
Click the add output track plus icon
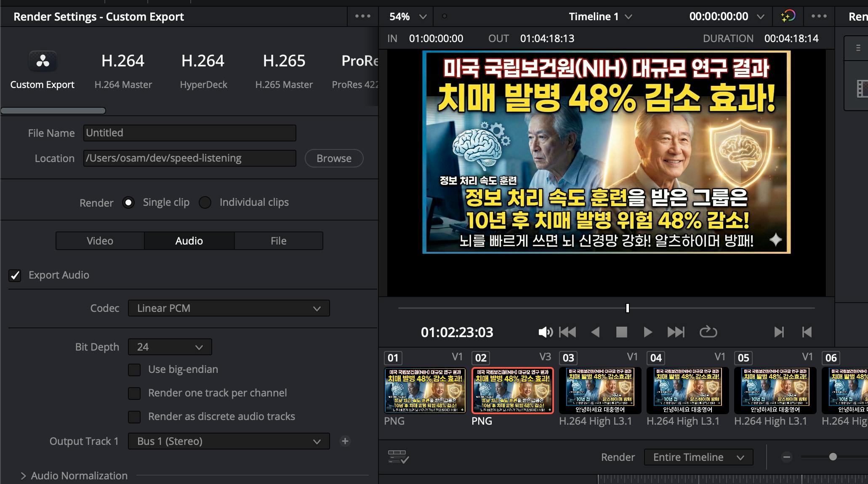point(345,441)
